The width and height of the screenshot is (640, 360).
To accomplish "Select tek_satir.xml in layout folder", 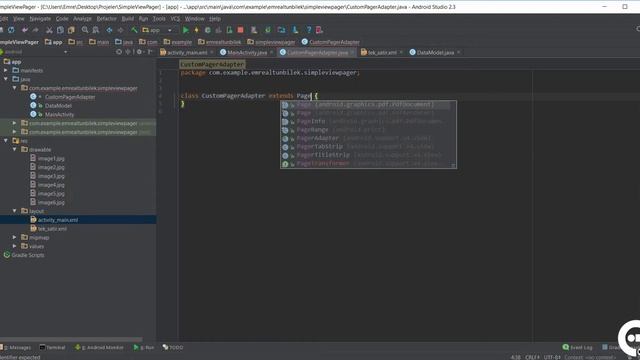I will (52, 229).
